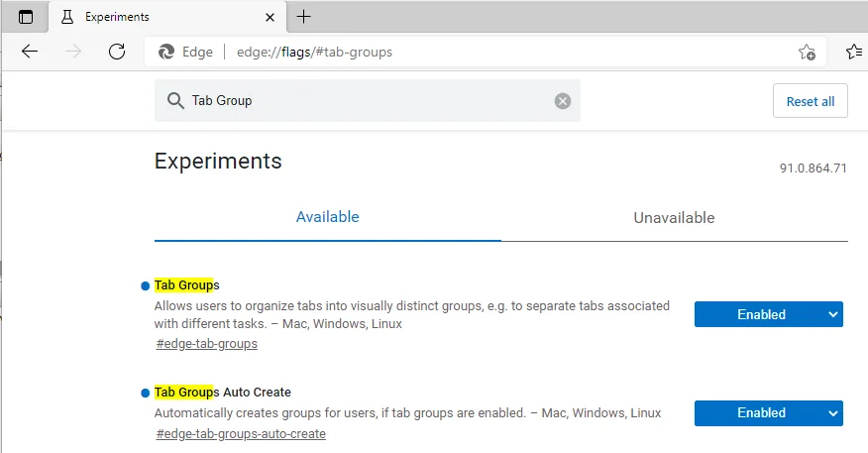Open the Tab Groups Auto Create Enabled dropdown
This screenshot has width=868, height=453.
tap(768, 413)
